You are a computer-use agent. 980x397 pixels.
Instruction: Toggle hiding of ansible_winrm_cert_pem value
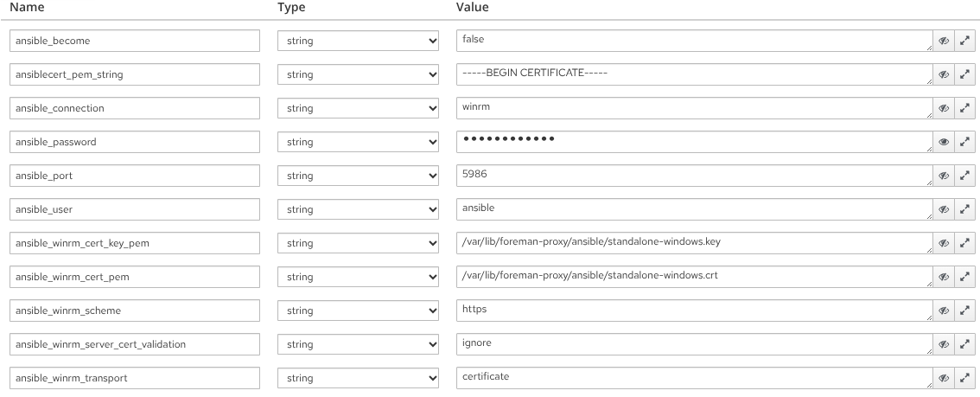(944, 277)
